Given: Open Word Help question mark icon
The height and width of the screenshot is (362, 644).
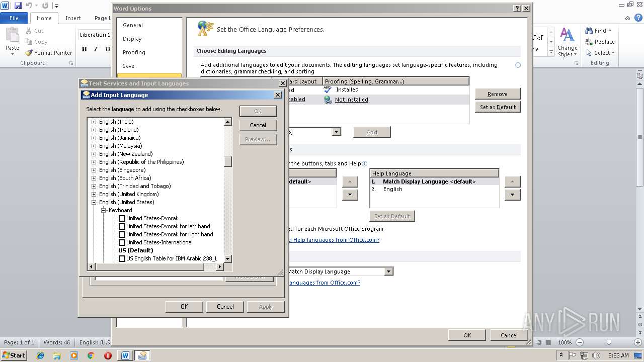Looking at the screenshot, I should tap(638, 18).
